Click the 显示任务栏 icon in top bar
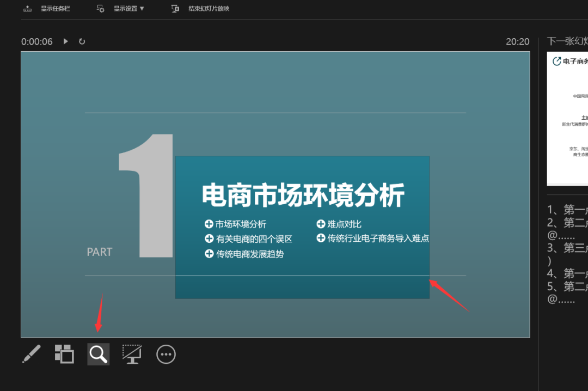The height and width of the screenshot is (391, 588). pos(27,9)
